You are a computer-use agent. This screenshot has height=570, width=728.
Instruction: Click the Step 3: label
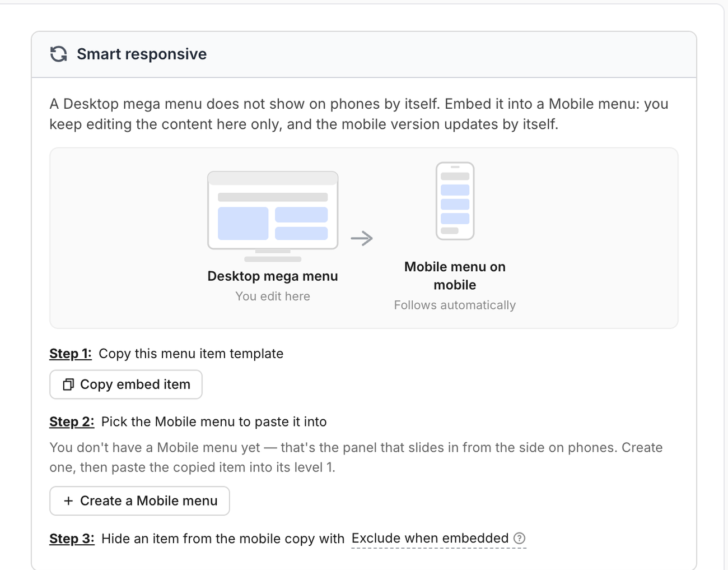point(72,539)
